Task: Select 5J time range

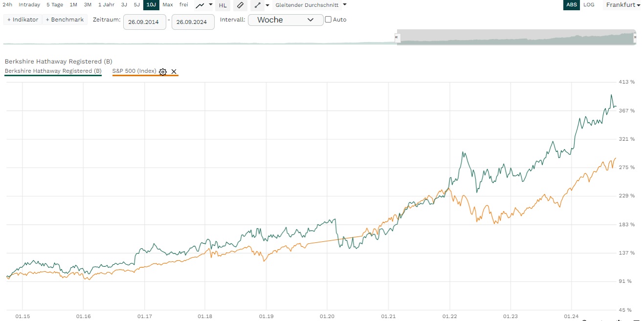Action: click(x=137, y=5)
